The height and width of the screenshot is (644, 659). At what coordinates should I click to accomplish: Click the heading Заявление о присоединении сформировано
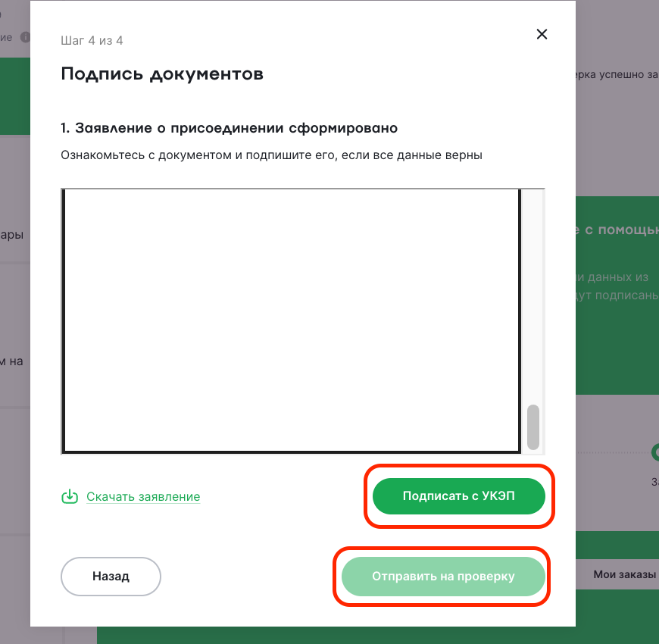[229, 128]
